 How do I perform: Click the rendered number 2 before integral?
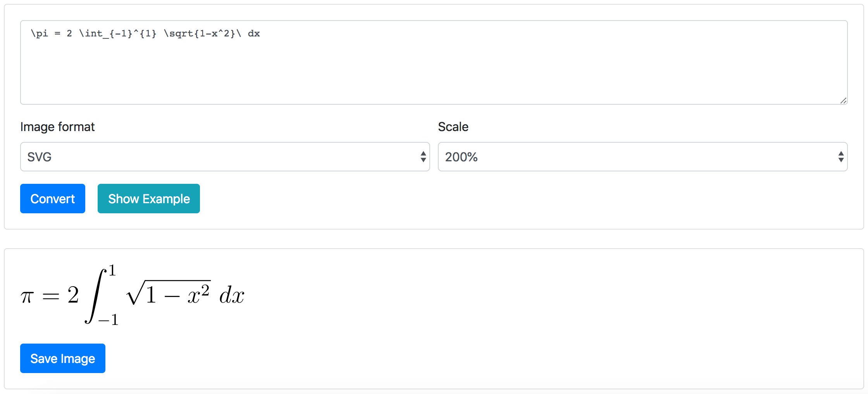tap(73, 295)
